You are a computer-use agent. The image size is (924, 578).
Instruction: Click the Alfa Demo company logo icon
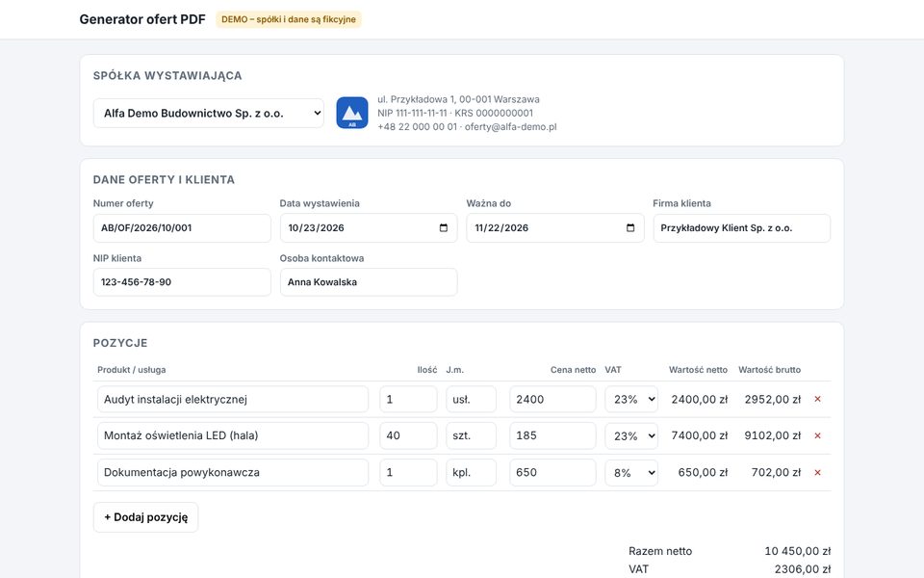(x=352, y=113)
